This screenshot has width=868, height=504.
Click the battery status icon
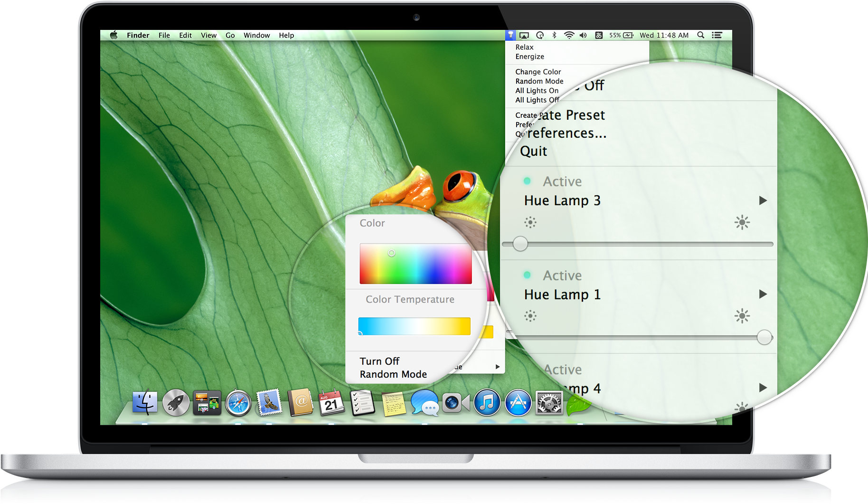click(628, 35)
